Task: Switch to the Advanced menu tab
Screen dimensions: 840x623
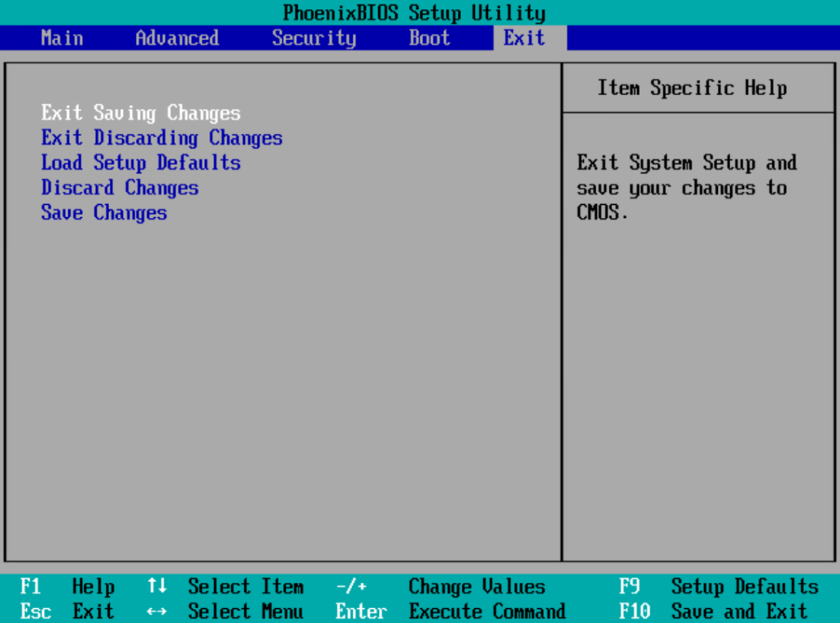Action: (177, 38)
